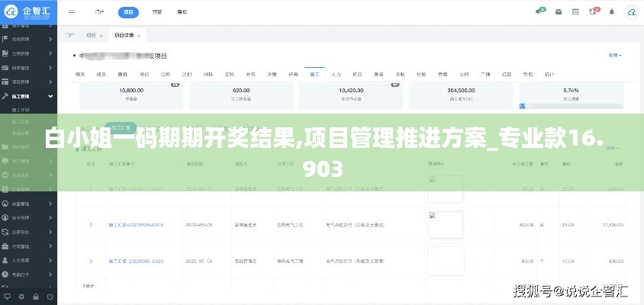Open the 合同 project tab

tap(165, 75)
